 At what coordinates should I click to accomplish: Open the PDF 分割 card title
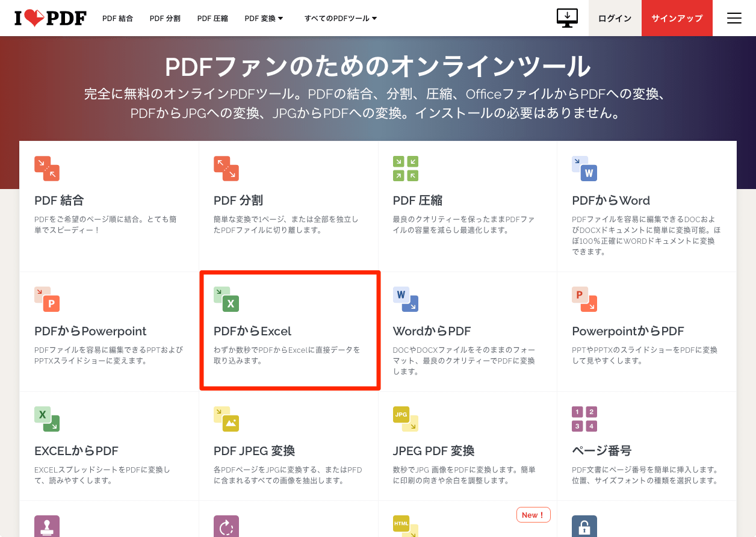[x=238, y=200]
